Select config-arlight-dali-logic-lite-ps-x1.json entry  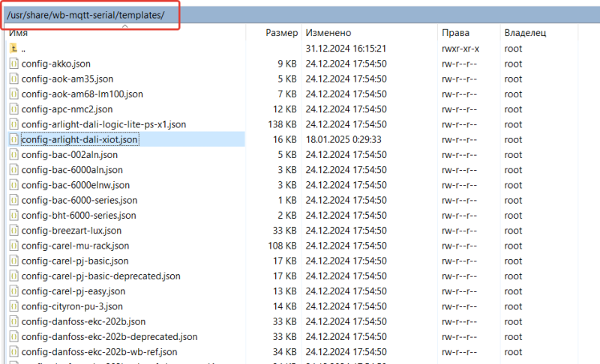click(x=103, y=124)
